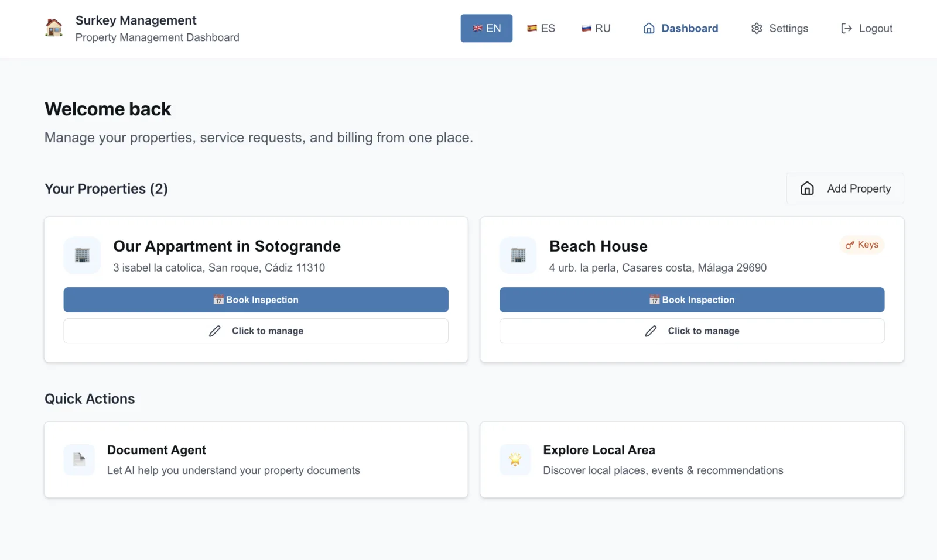The width and height of the screenshot is (937, 560).
Task: Open the Document Agent quick action card
Action: pyautogui.click(x=256, y=460)
